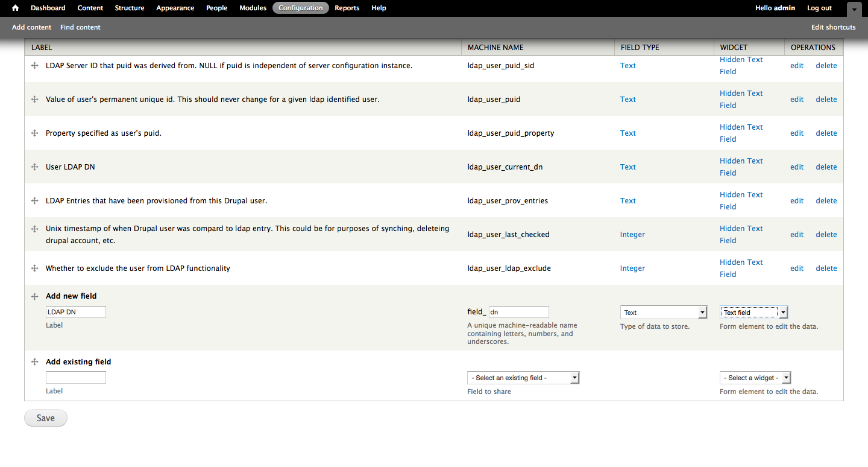Viewport: 868px width, 467px height.
Task: Delete the ldap_user_puid_property field
Action: 826,133
